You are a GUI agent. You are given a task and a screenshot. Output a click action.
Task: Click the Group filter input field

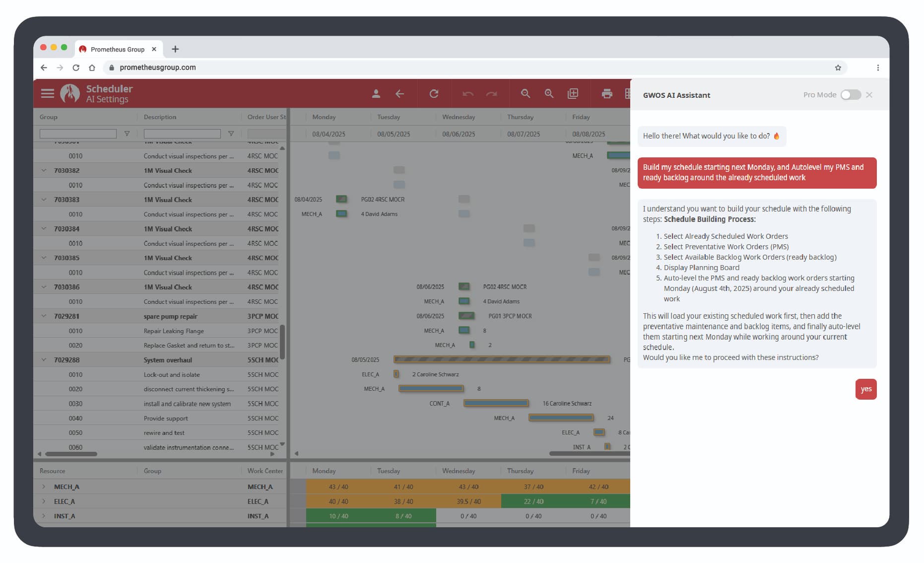(x=77, y=133)
